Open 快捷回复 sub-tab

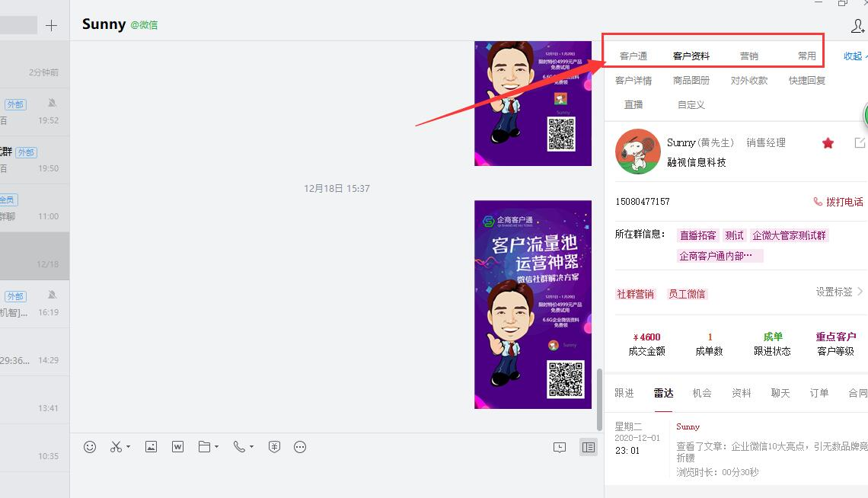806,80
